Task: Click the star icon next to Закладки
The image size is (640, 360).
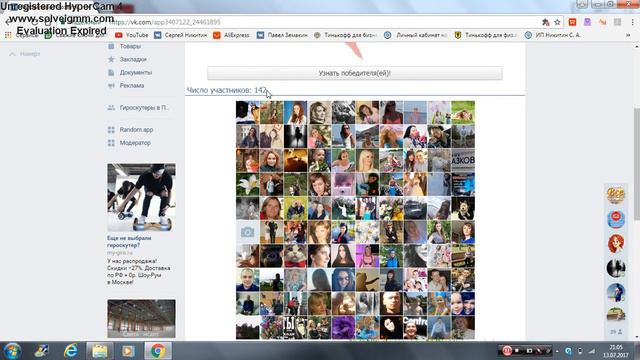Action: (111, 60)
